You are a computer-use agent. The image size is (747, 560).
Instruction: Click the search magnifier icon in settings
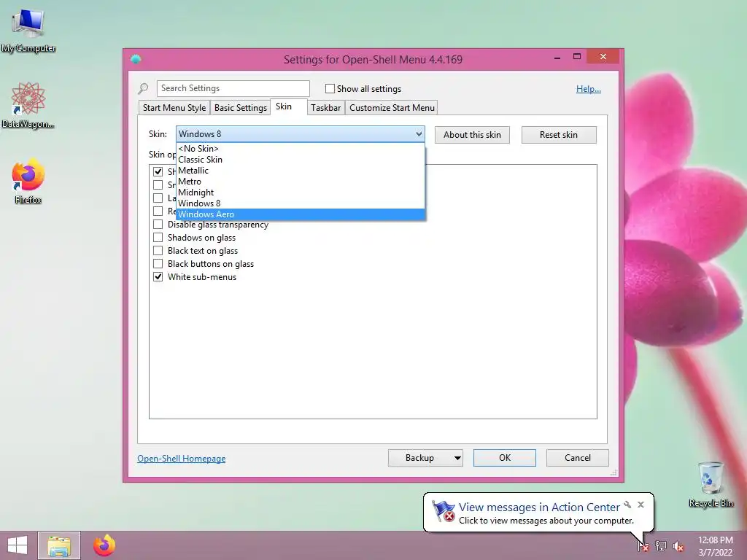[x=144, y=88]
